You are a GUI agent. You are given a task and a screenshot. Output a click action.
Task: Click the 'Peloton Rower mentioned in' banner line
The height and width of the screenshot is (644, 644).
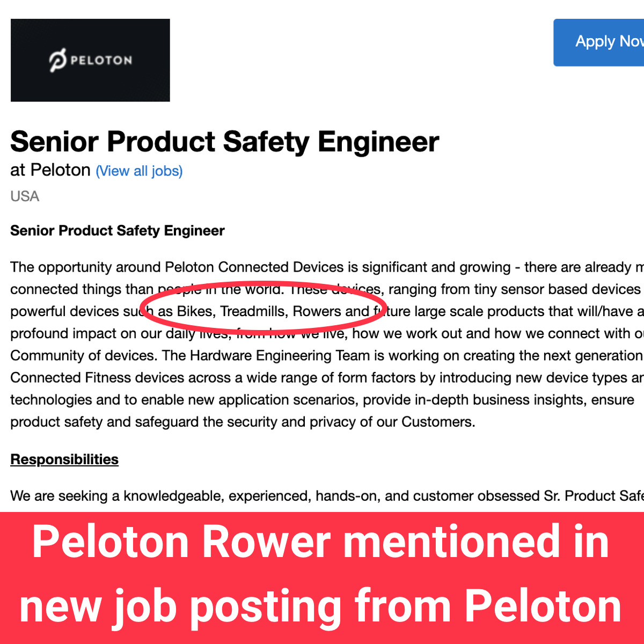pyautogui.click(x=321, y=541)
